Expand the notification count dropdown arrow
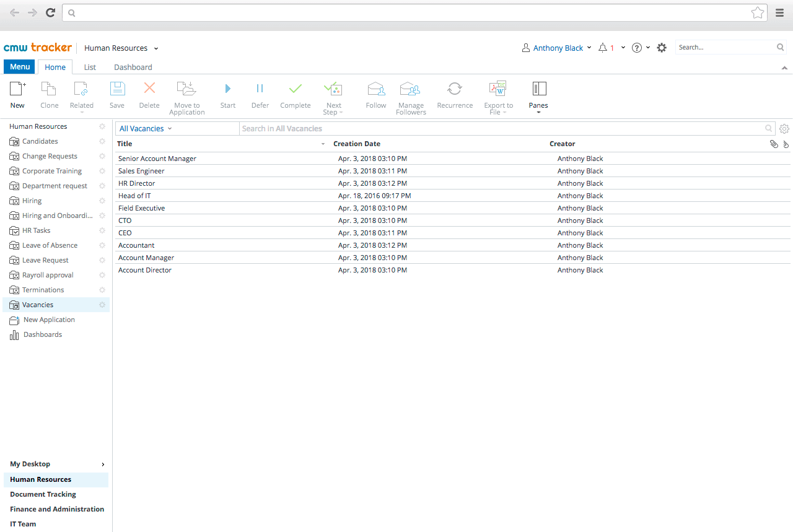 pyautogui.click(x=623, y=48)
